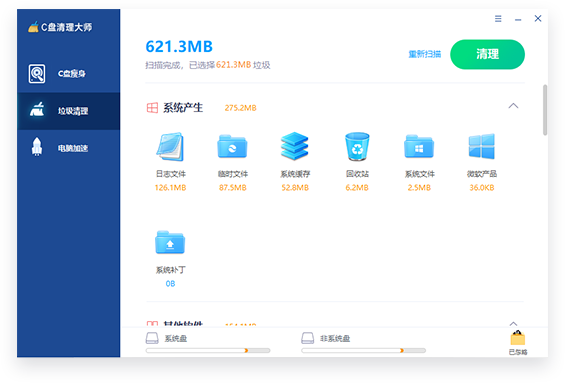The width and height of the screenshot is (565, 383).
Task: Select the 临时文件 temporary files folder icon
Action: coord(232,147)
